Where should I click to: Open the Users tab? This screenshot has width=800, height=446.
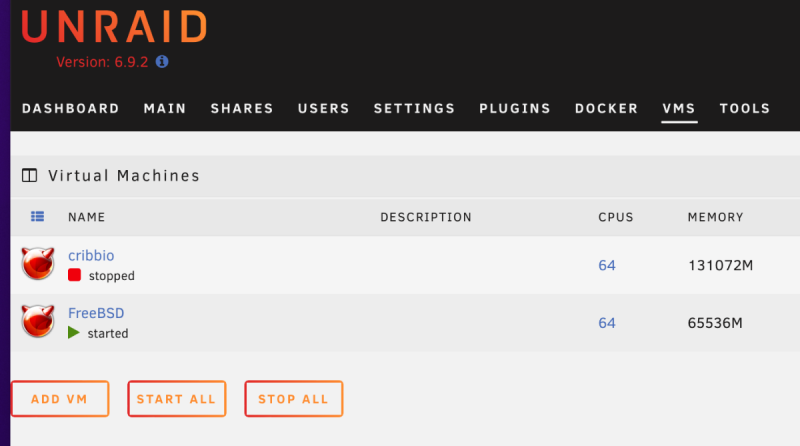pos(323,109)
